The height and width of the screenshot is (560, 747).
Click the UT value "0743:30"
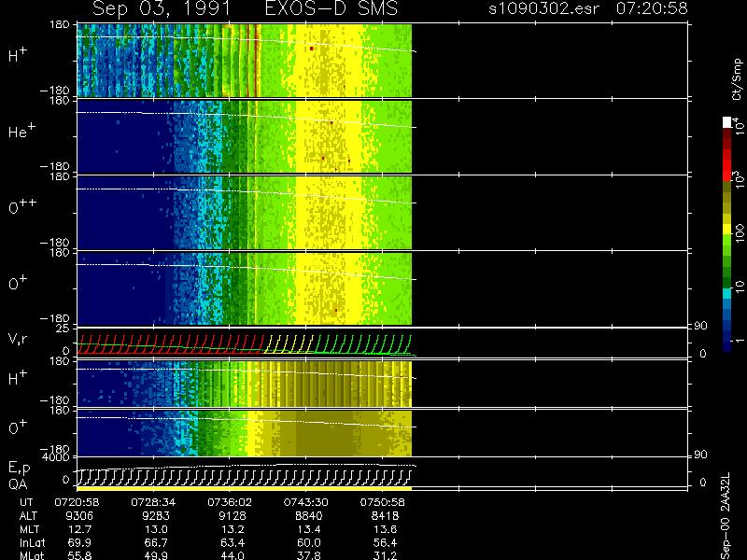pyautogui.click(x=306, y=502)
